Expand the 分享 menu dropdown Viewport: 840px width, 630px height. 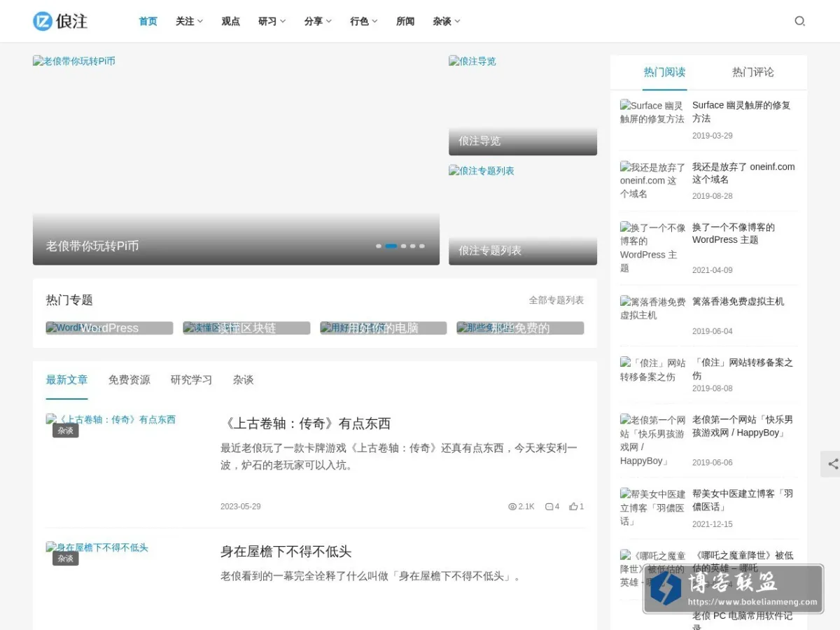318,21
